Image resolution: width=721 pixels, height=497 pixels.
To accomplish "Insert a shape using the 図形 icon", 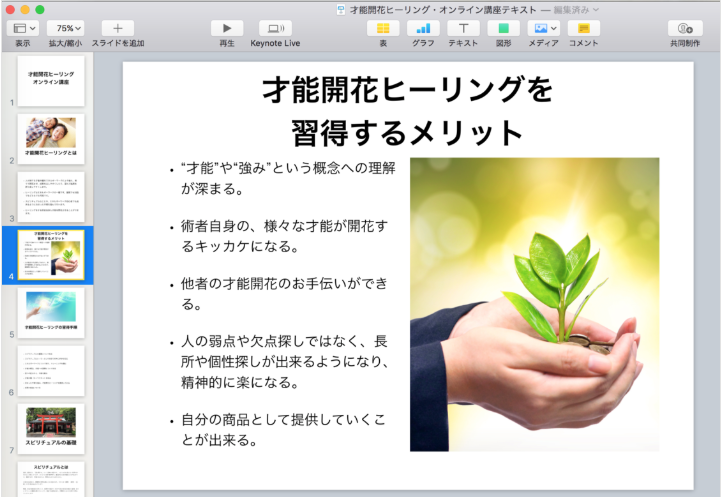I will coord(503,29).
